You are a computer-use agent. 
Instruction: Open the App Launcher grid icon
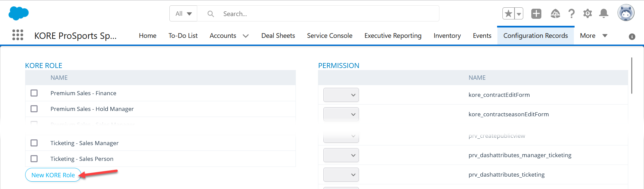[18, 35]
